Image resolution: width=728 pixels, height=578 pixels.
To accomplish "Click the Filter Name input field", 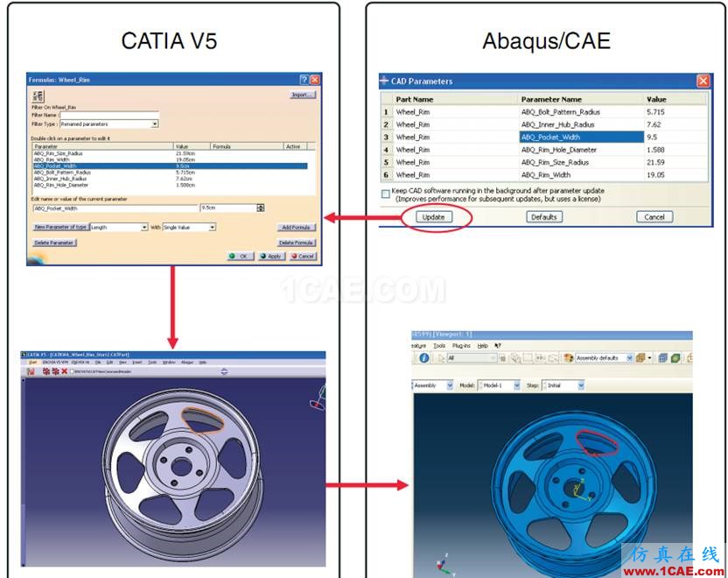I will tap(109, 115).
